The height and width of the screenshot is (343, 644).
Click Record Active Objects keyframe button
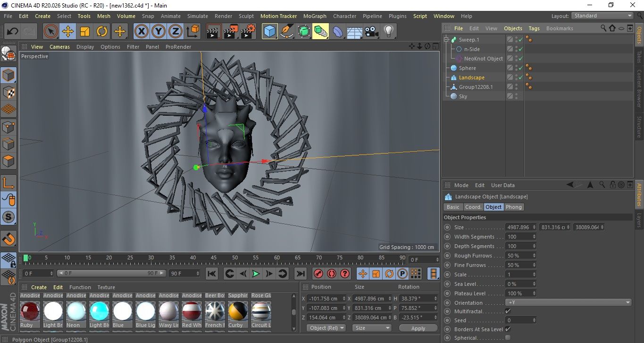pos(318,274)
